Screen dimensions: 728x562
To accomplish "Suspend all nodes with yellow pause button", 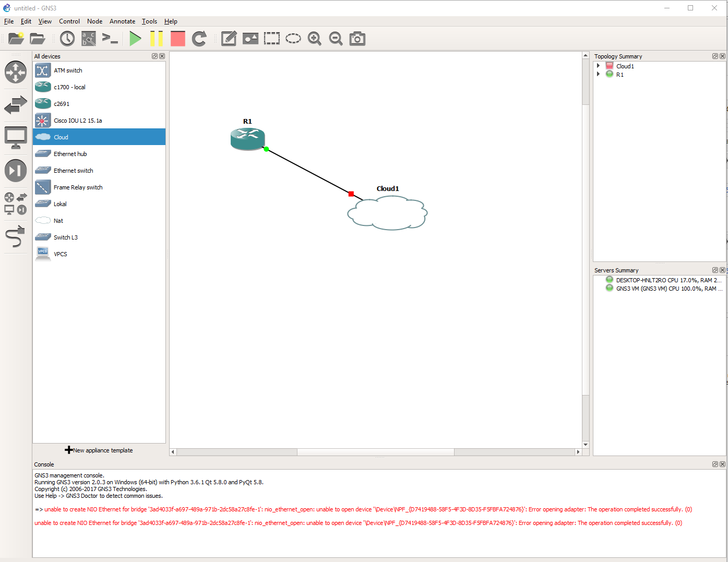I will [x=156, y=39].
